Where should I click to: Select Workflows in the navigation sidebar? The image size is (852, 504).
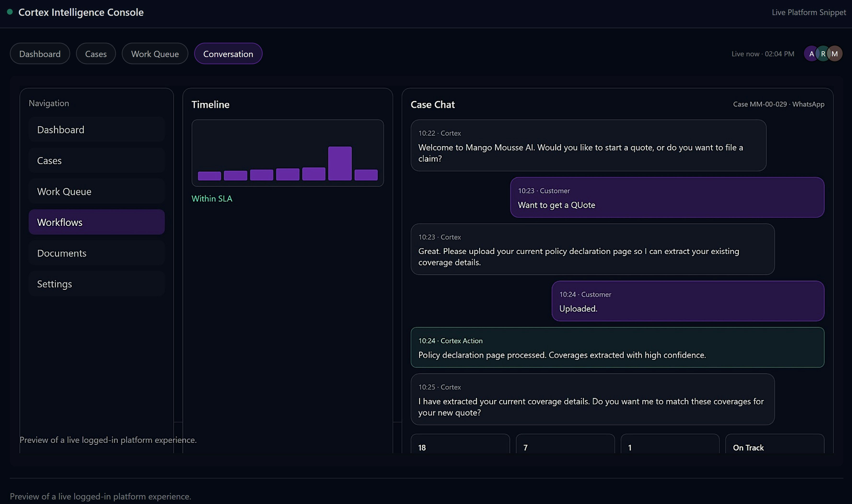point(96,222)
